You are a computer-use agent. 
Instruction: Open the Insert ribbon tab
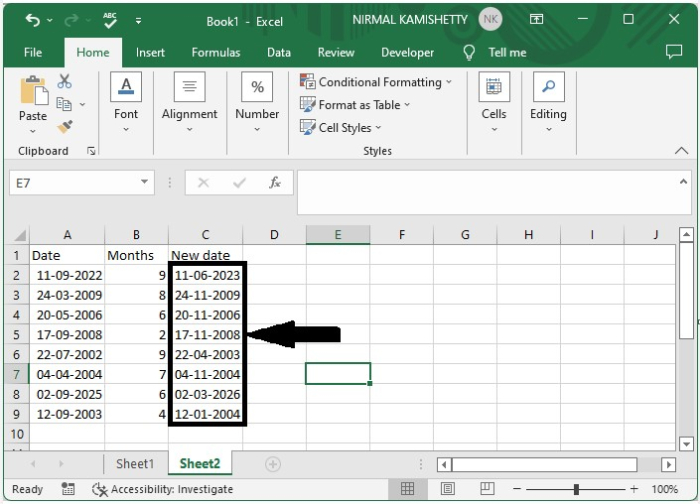point(150,53)
